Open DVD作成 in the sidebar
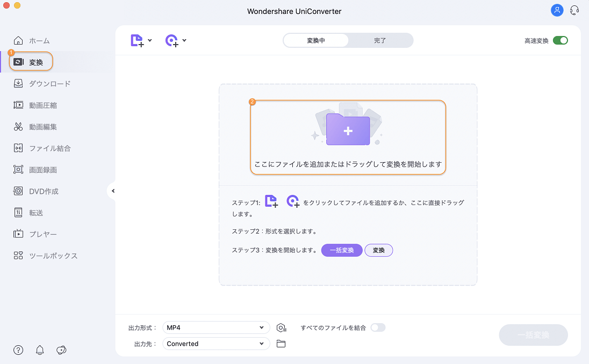Viewport: 589px width, 364px height. (44, 191)
